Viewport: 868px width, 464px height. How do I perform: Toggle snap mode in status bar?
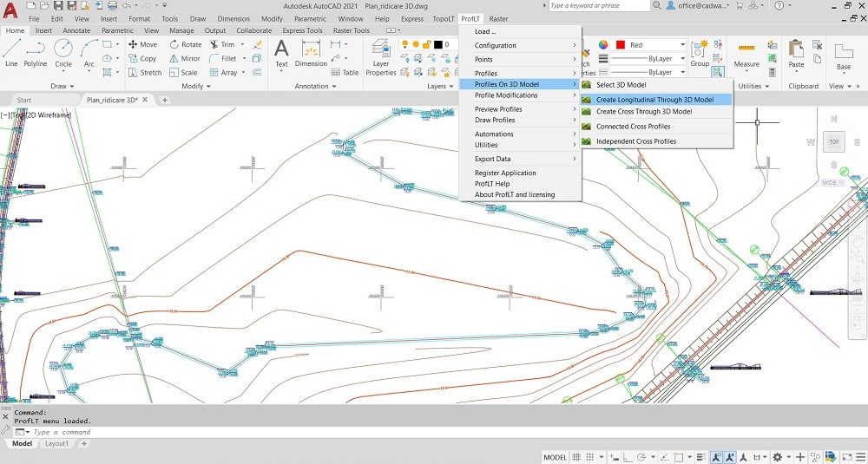click(590, 457)
